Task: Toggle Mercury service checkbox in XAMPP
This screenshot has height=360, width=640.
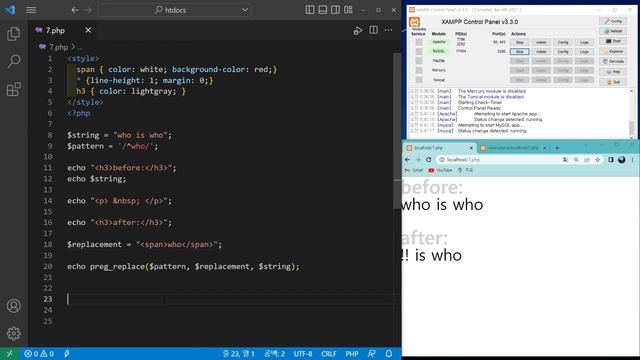Action: click(419, 70)
